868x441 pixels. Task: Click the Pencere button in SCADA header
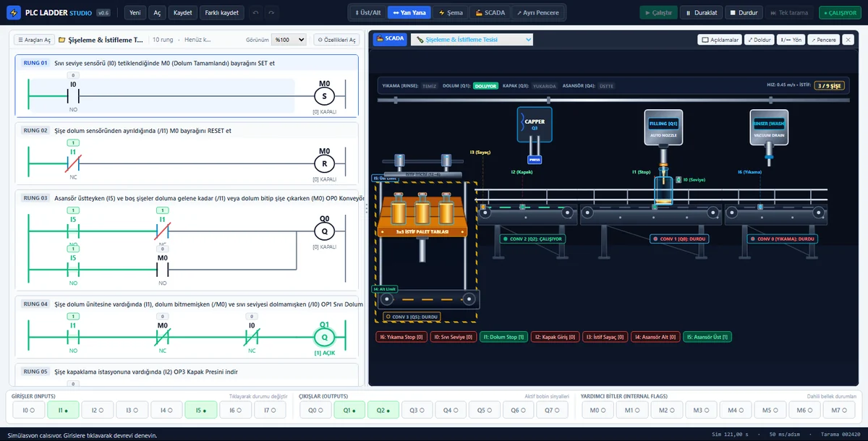pos(824,40)
